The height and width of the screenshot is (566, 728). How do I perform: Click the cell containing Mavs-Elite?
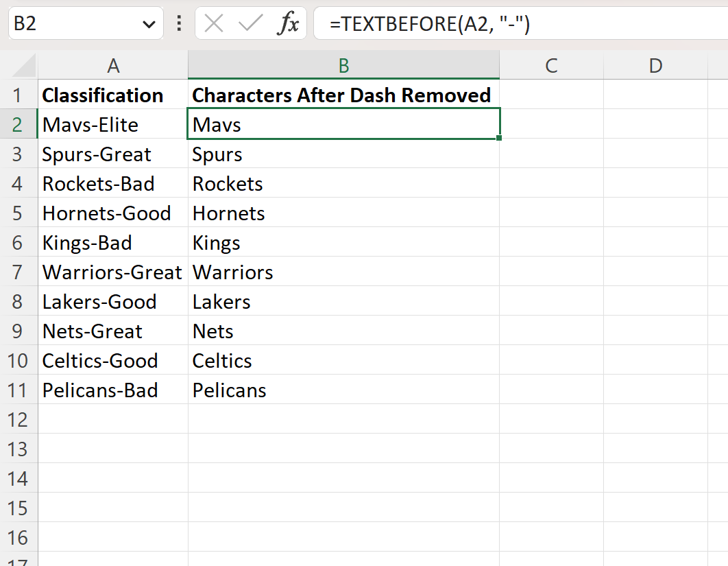(113, 124)
